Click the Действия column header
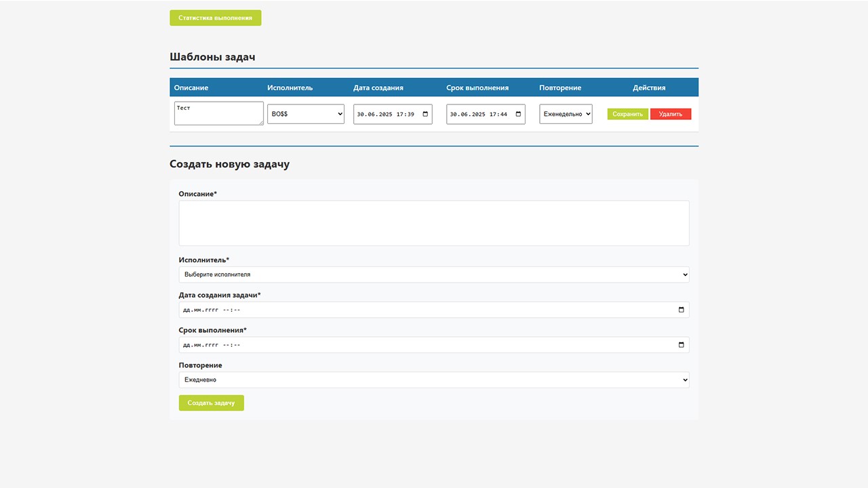Image resolution: width=868 pixels, height=488 pixels. point(649,87)
